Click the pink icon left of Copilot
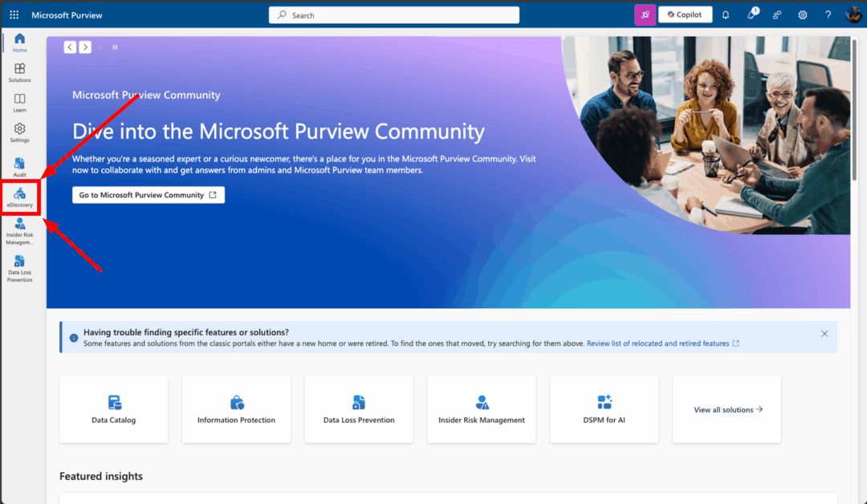The height and width of the screenshot is (504, 867). pyautogui.click(x=645, y=15)
